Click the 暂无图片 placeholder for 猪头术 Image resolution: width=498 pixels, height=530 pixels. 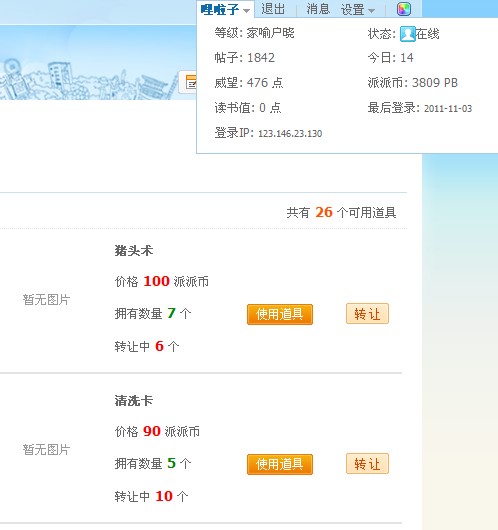click(x=46, y=299)
